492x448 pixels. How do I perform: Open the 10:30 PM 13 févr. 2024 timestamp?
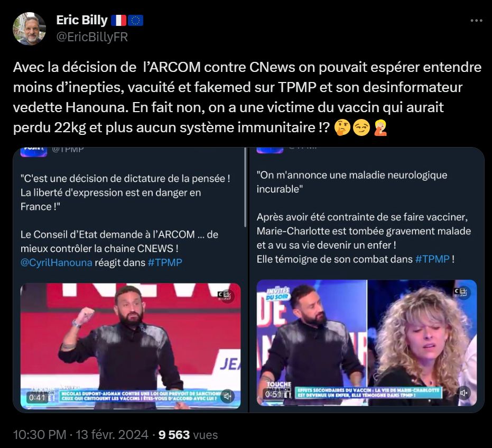point(81,435)
